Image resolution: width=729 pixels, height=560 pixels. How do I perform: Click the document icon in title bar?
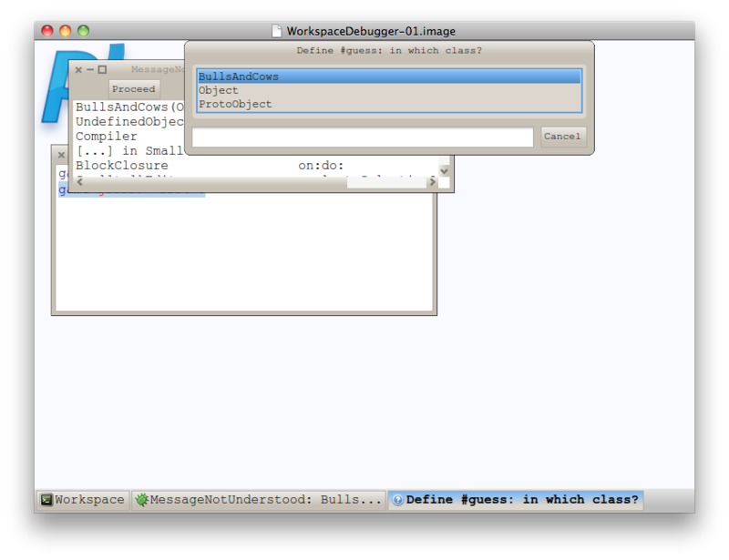pyautogui.click(x=277, y=31)
